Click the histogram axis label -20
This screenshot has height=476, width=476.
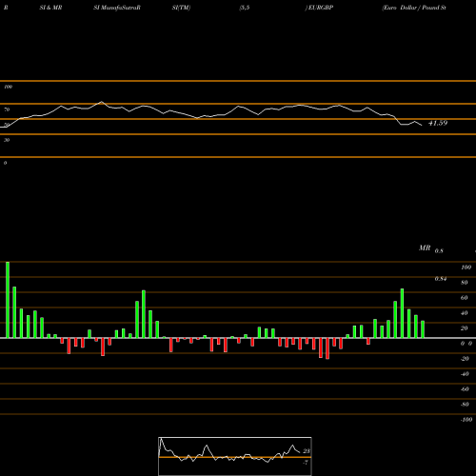pyautogui.click(x=465, y=359)
